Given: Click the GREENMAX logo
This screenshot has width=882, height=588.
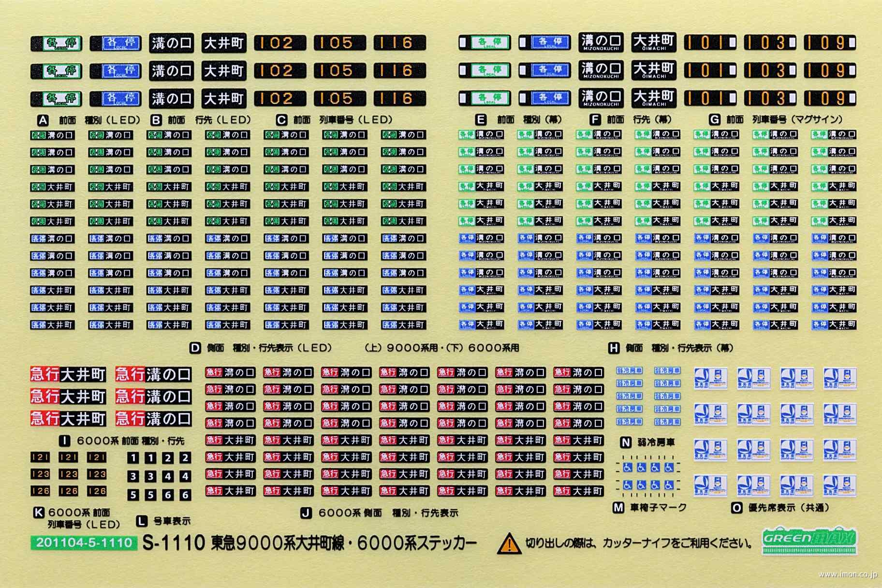Looking at the screenshot, I should tap(809, 541).
